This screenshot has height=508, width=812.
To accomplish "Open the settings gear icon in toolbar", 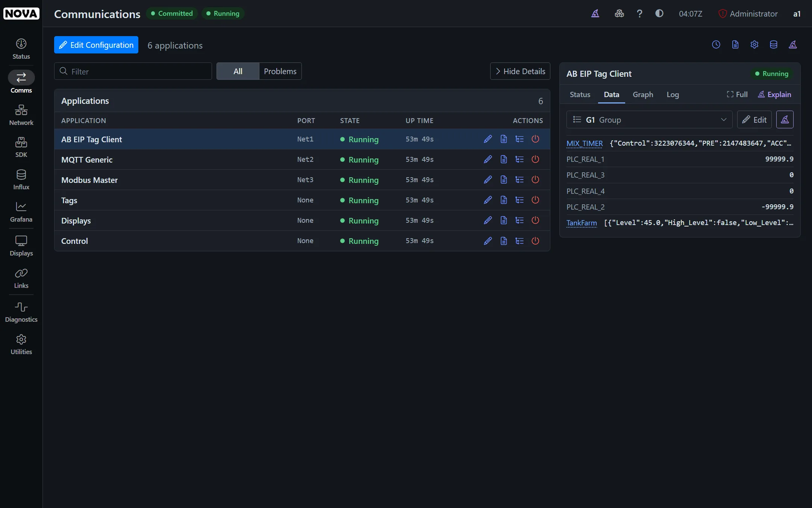I will [x=754, y=44].
